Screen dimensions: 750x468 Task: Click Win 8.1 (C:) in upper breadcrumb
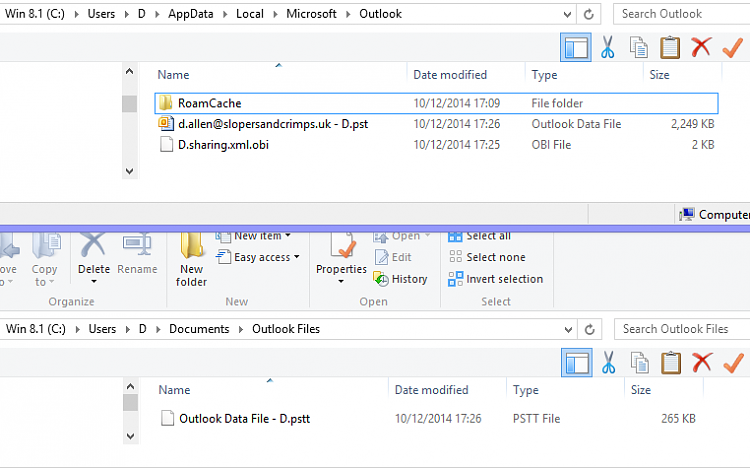[x=35, y=14]
